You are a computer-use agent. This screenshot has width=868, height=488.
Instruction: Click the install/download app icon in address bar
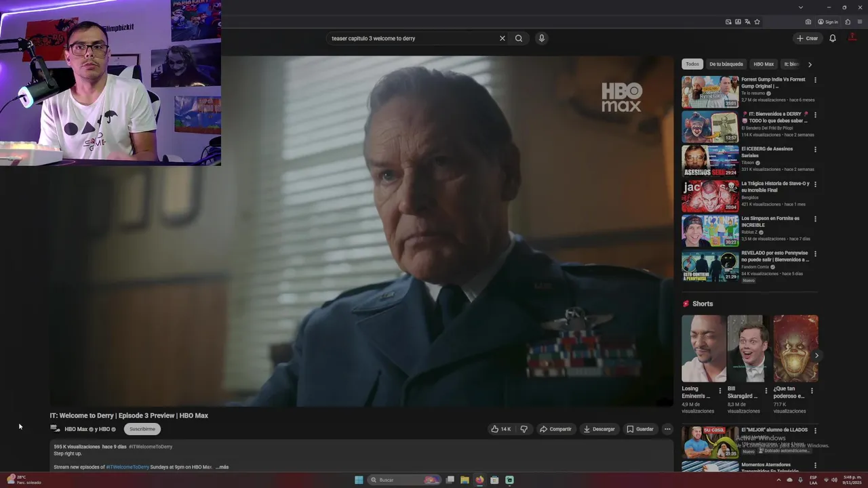click(x=738, y=22)
